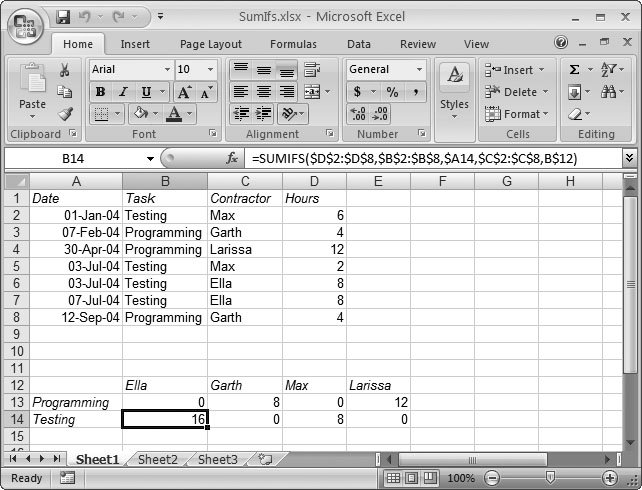This screenshot has height=490, width=642.
Task: Open the Format button in Cells group
Action: [516, 114]
